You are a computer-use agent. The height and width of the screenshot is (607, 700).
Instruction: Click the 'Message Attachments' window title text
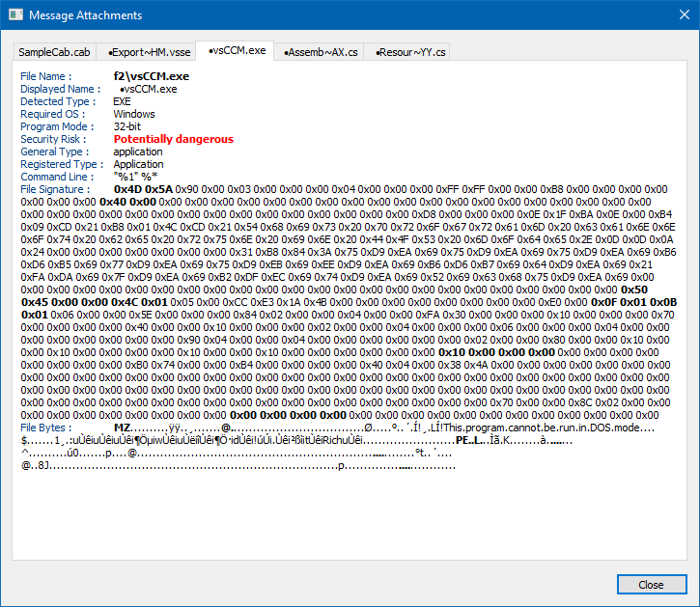pyautogui.click(x=86, y=15)
